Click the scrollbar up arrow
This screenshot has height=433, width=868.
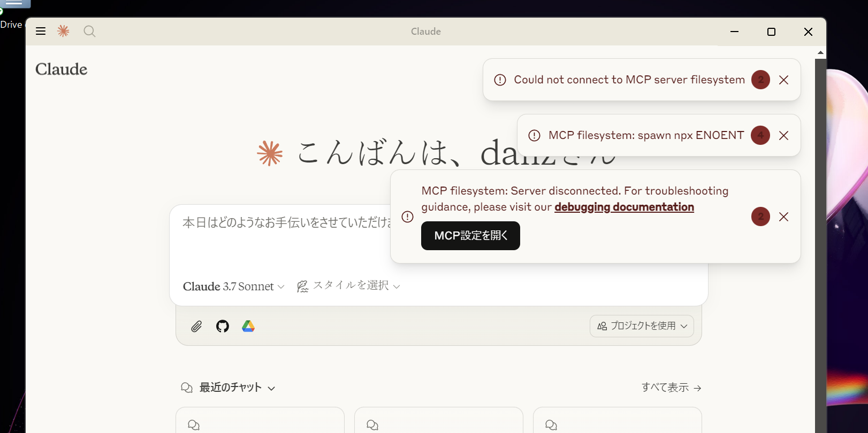pyautogui.click(x=820, y=52)
